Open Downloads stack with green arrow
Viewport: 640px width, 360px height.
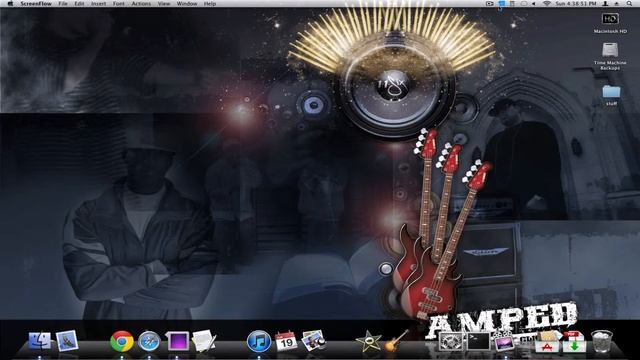click(x=574, y=342)
